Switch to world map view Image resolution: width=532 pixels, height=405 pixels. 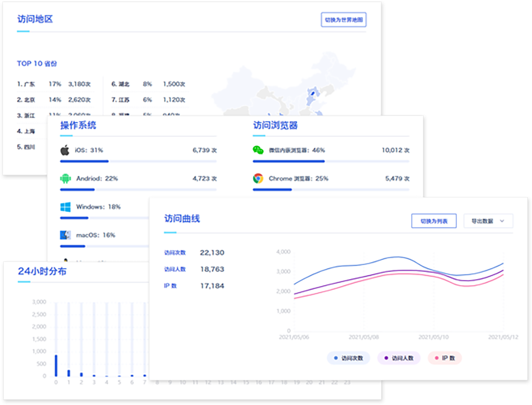343,20
